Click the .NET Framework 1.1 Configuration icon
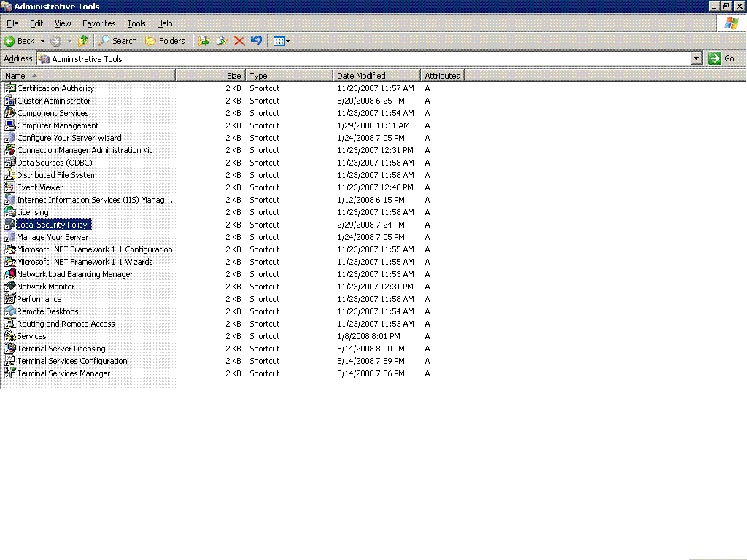This screenshot has height=560, width=747. (x=10, y=249)
